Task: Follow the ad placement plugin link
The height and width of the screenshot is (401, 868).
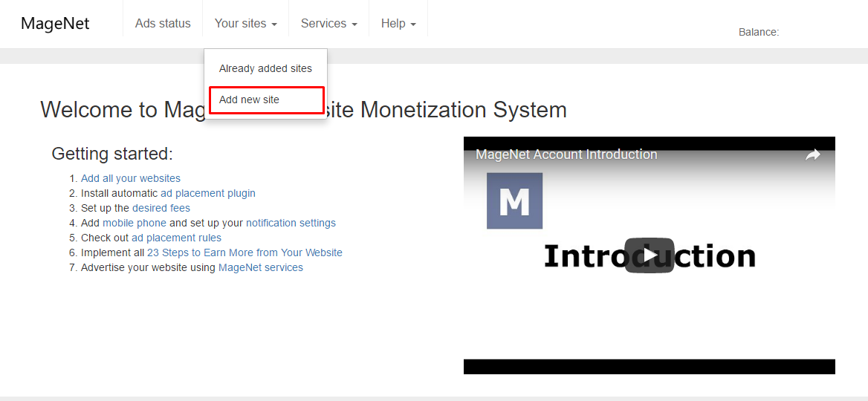Action: pyautogui.click(x=208, y=193)
